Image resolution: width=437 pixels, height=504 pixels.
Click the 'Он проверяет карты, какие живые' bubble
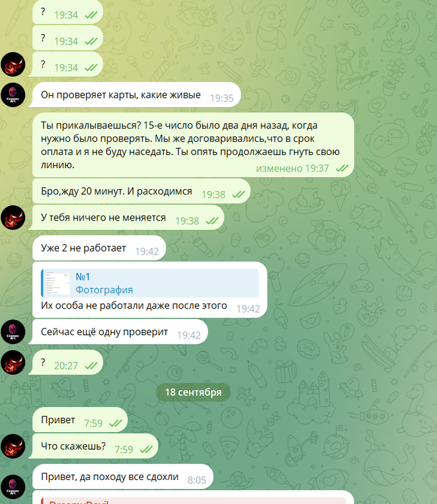136,95
